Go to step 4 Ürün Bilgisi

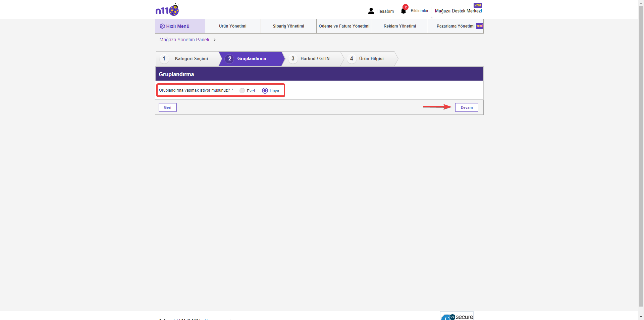point(369,58)
